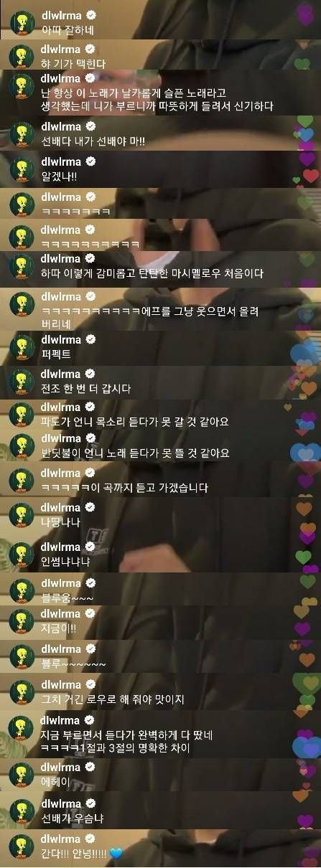Click dlwlrma username above '인썸나나나'

60,549
